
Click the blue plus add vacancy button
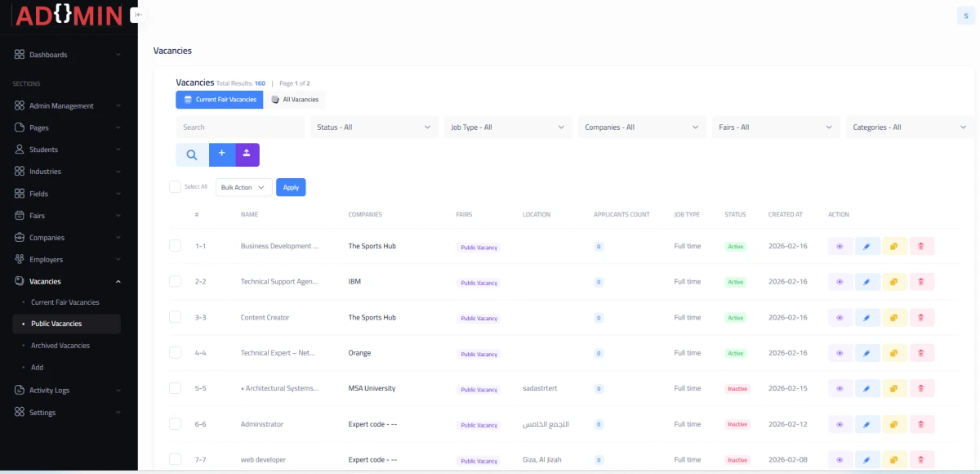pyautogui.click(x=221, y=154)
